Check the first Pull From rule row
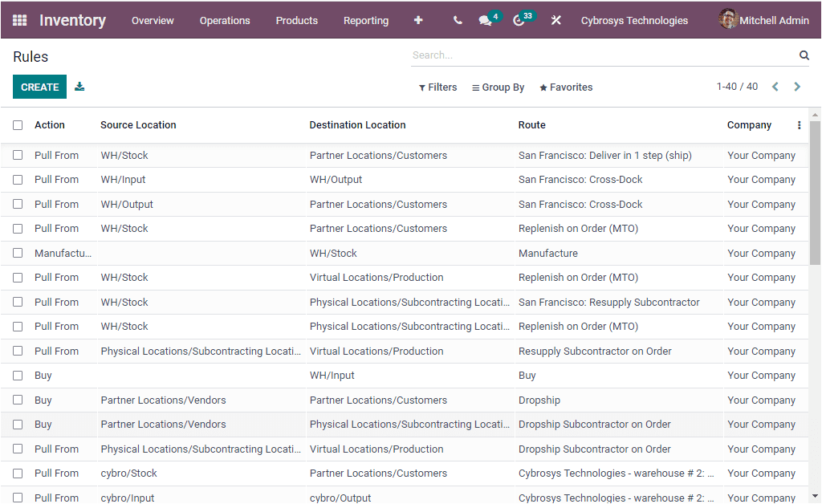This screenshot has height=504, width=822. click(x=18, y=155)
